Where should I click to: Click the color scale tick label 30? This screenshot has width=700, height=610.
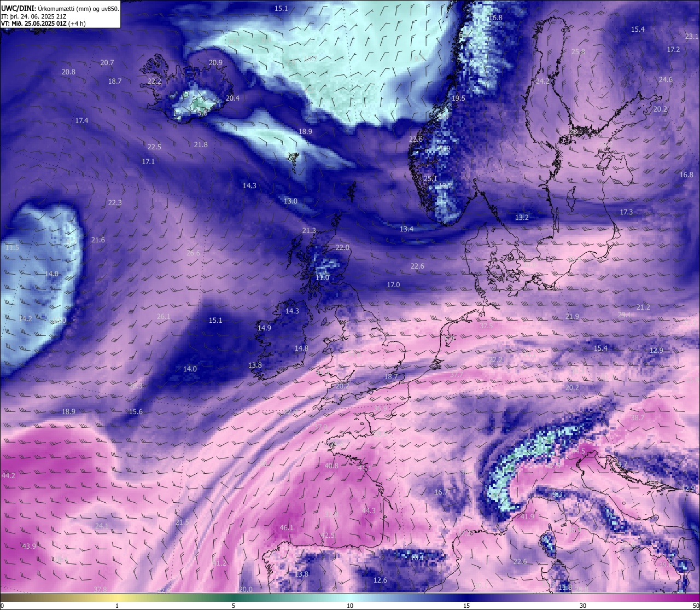pyautogui.click(x=583, y=606)
